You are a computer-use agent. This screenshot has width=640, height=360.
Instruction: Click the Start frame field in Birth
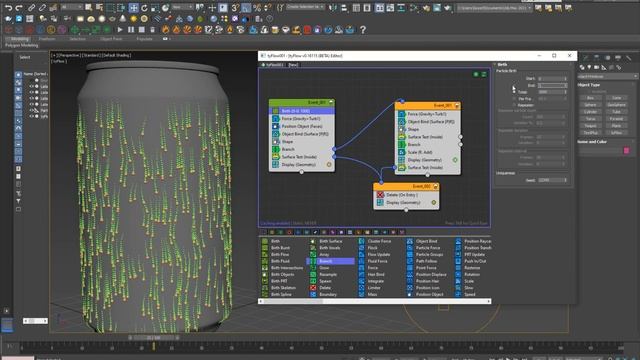click(552, 78)
